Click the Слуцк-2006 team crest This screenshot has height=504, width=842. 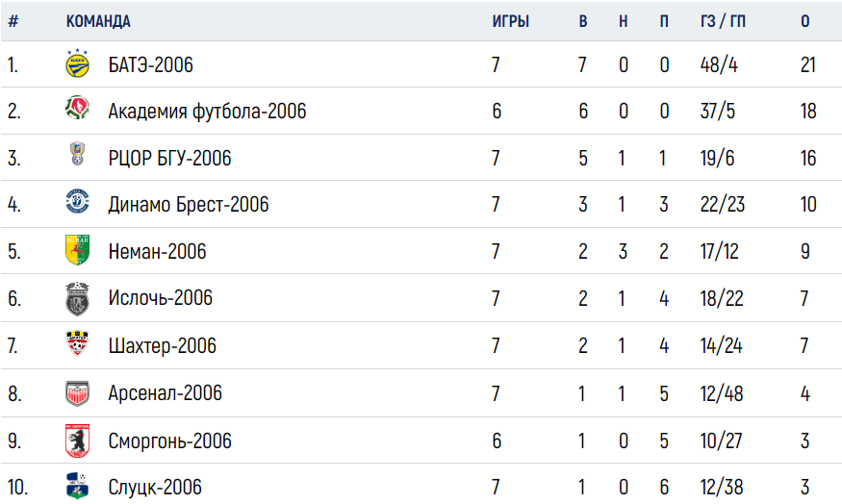tap(77, 486)
